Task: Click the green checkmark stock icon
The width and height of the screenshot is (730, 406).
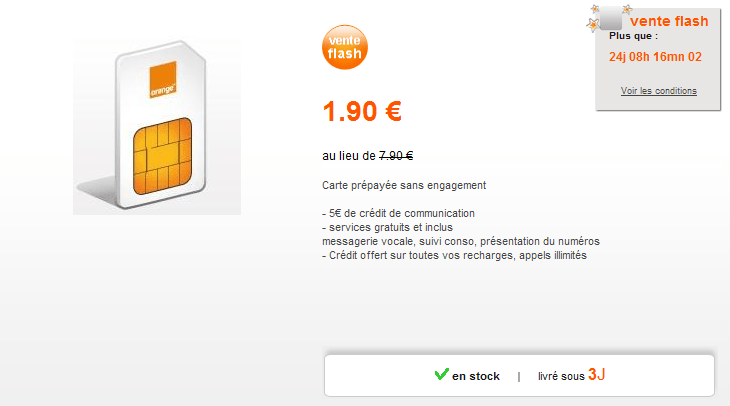Action: pyautogui.click(x=441, y=375)
